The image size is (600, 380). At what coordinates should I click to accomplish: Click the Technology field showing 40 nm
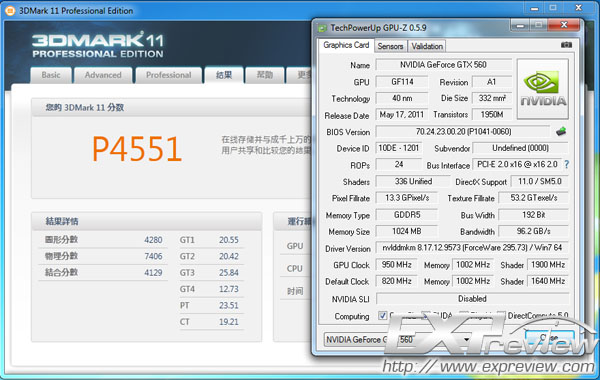pyautogui.click(x=402, y=98)
